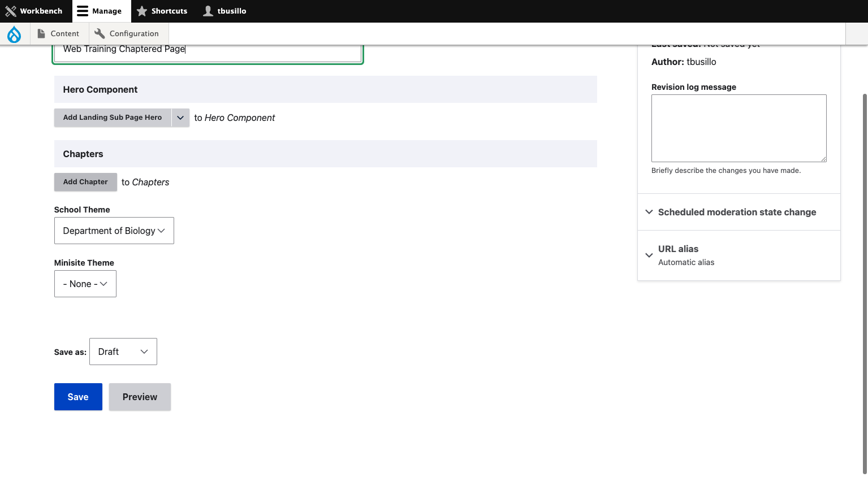868x477 pixels.
Task: Expand Scheduled moderation state change section
Action: click(x=739, y=212)
